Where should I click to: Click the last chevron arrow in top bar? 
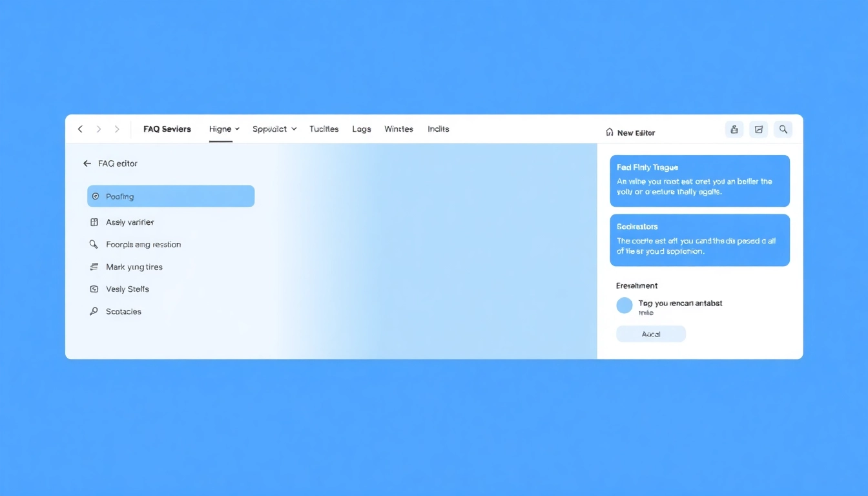[117, 129]
